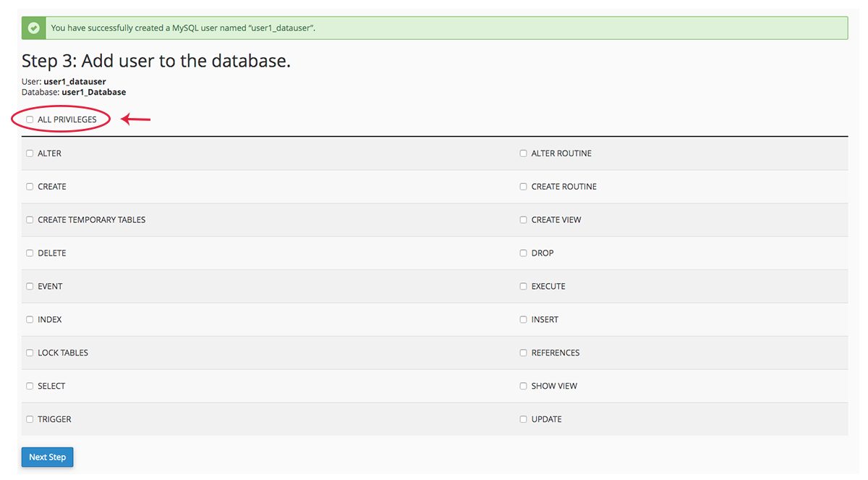Click the "user1_Database" database name text
Screen dimensions: 868x480
[94, 93]
